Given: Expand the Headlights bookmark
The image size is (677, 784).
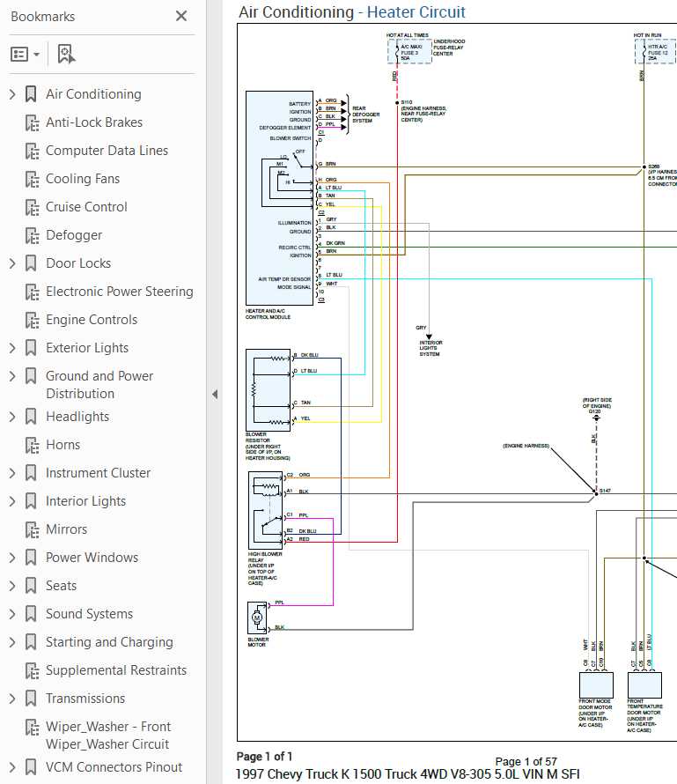Looking at the screenshot, I should tap(12, 417).
